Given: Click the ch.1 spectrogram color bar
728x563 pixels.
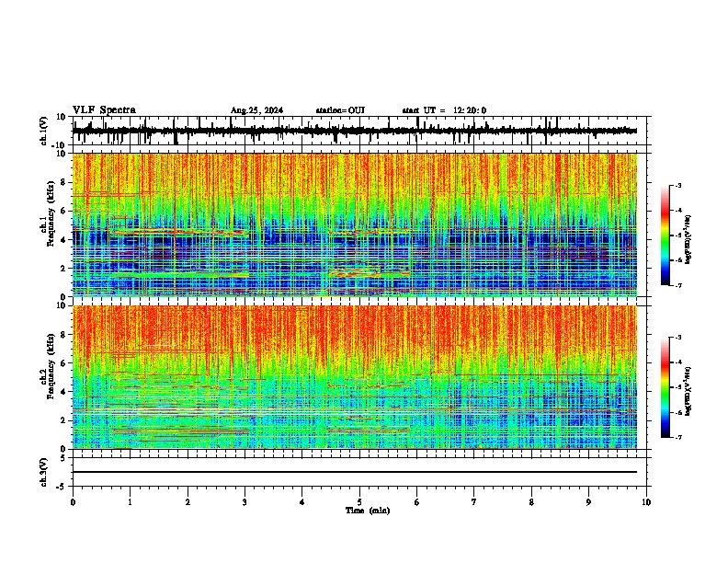Looking at the screenshot, I should [665, 236].
